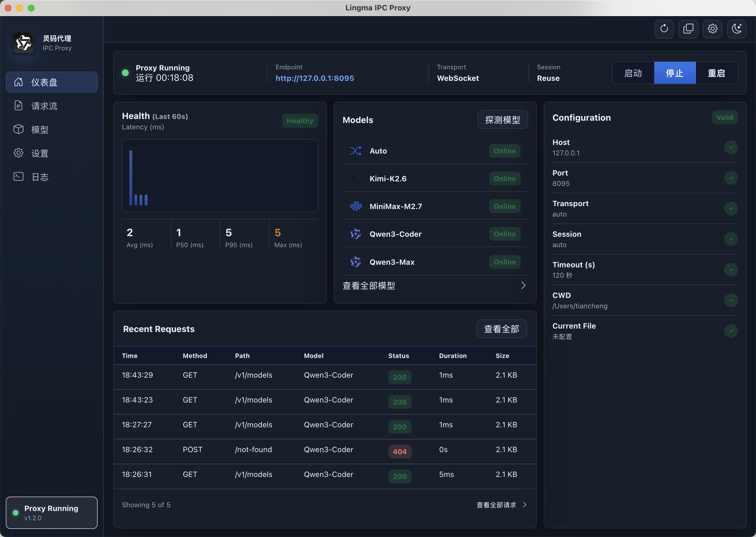Click the 探测模型 probe models button

[502, 120]
